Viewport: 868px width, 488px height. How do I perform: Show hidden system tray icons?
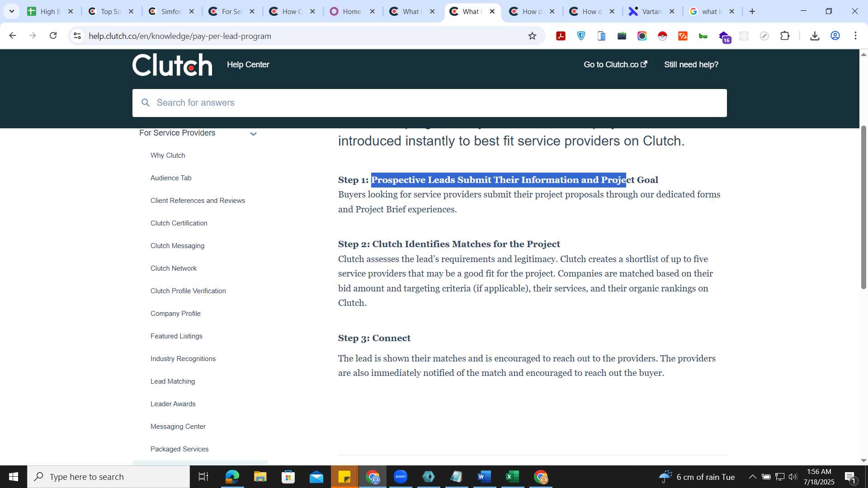pos(752,477)
